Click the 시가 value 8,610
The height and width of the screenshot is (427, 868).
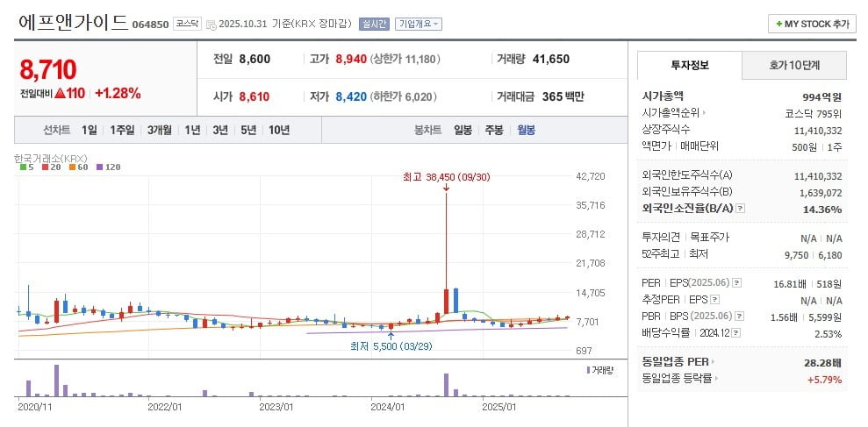255,97
